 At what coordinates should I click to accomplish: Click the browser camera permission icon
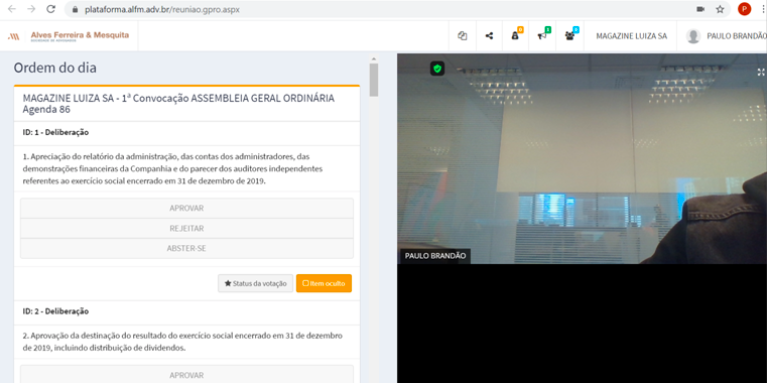(x=700, y=9)
